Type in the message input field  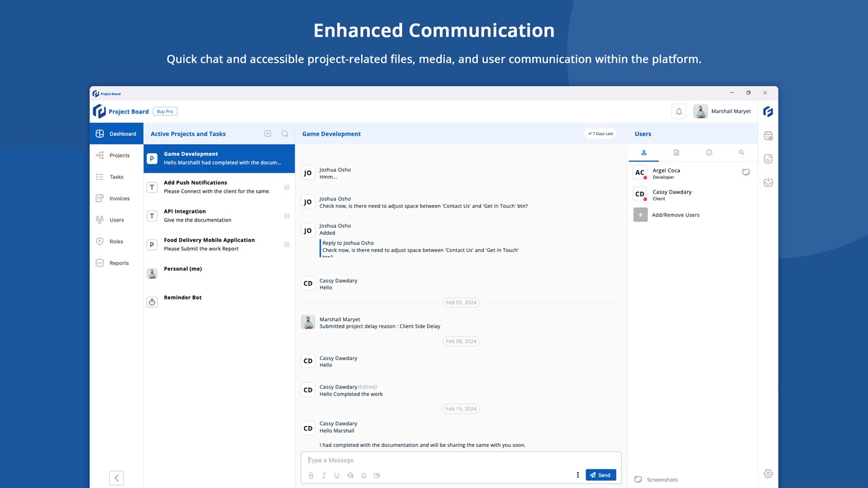pos(434,460)
